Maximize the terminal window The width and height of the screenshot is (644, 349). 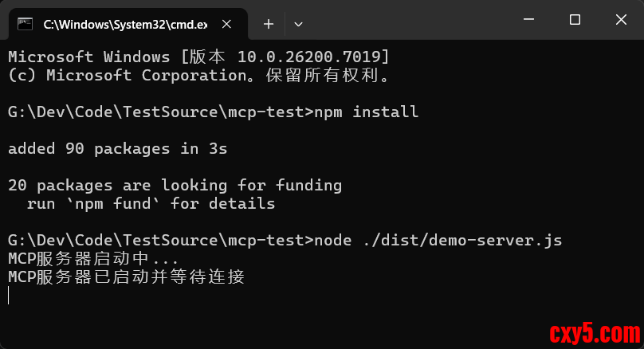575,20
